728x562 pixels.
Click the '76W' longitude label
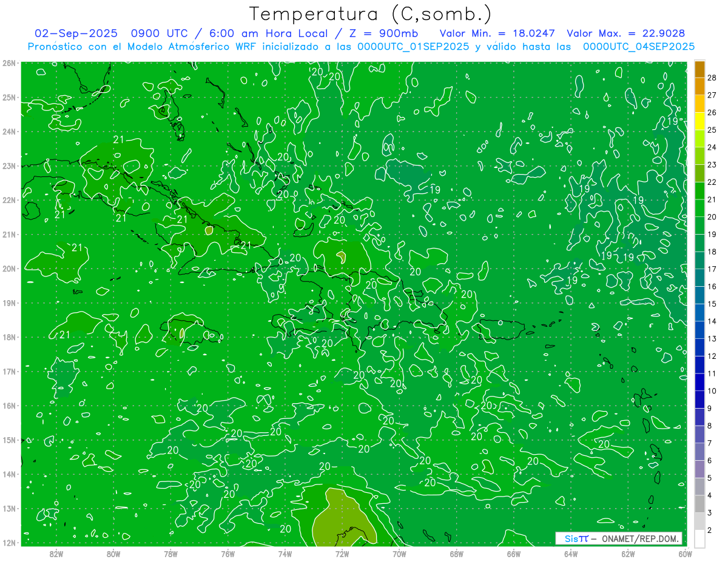[227, 554]
